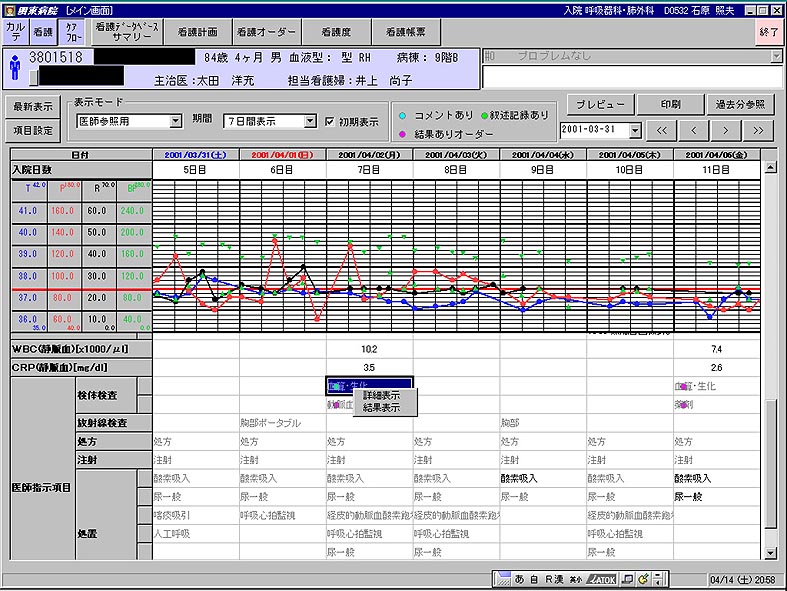Go to the first period with << button
Image resolution: width=787 pixels, height=591 pixels.
pos(661,130)
